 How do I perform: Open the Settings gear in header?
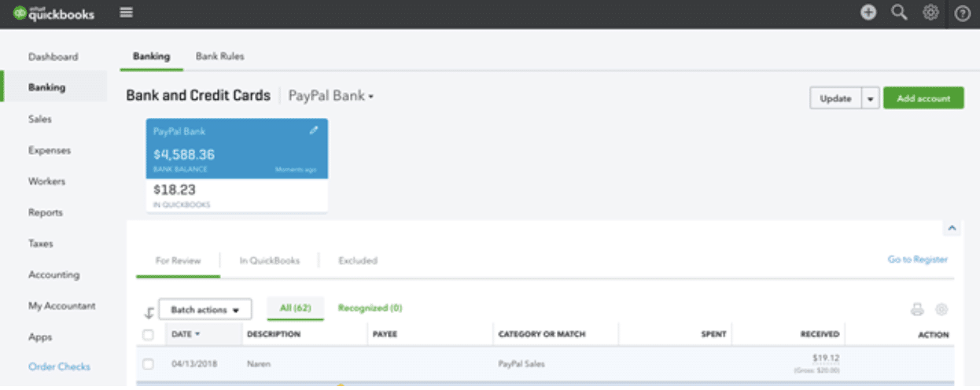pyautogui.click(x=930, y=13)
